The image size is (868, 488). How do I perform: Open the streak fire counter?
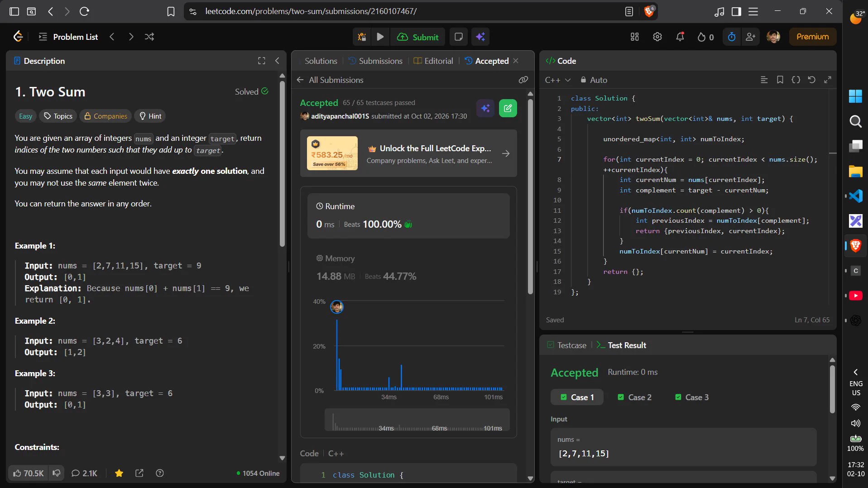[x=705, y=37]
